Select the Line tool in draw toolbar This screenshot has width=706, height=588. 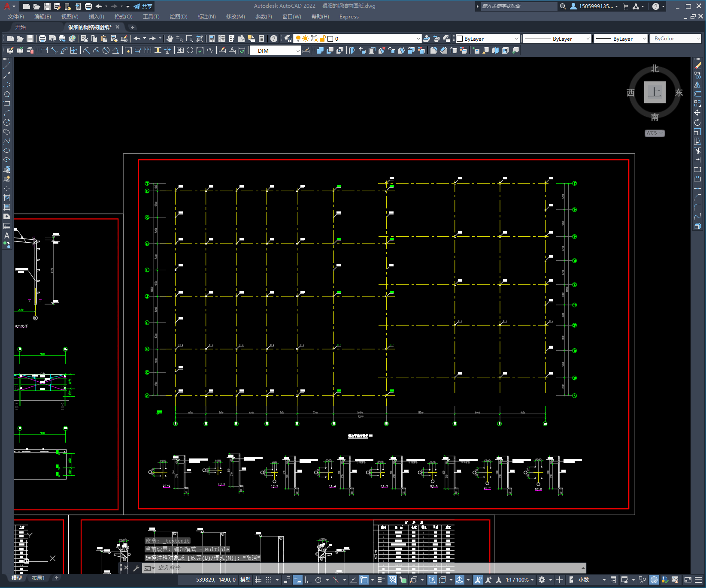point(7,66)
